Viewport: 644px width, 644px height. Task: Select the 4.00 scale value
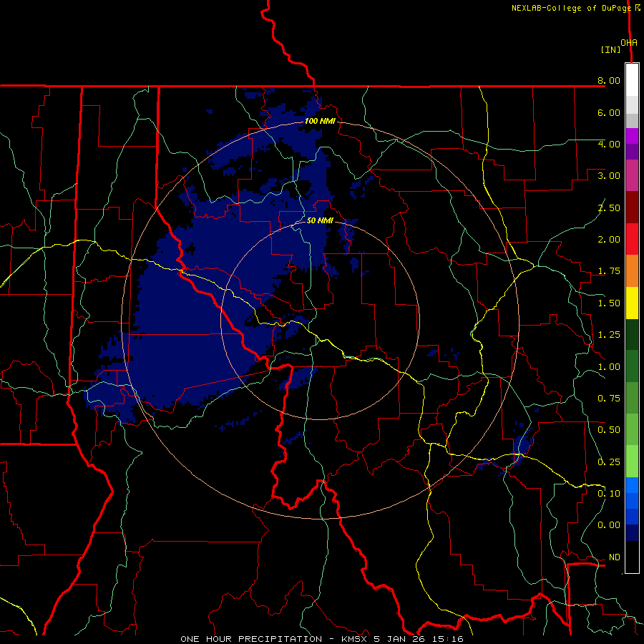click(x=609, y=144)
